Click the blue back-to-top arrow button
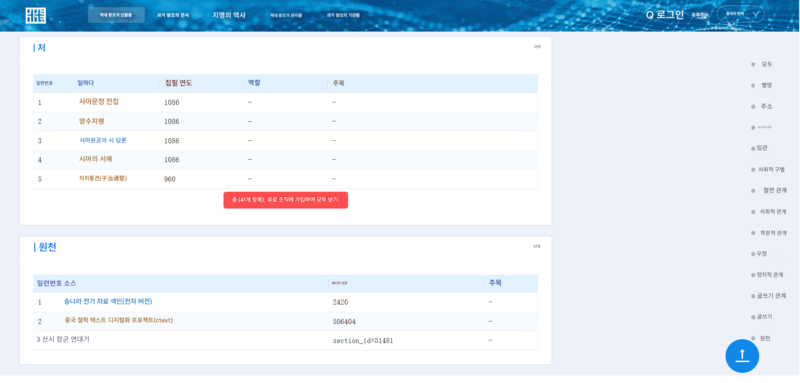This screenshot has height=383, width=800. point(742,356)
